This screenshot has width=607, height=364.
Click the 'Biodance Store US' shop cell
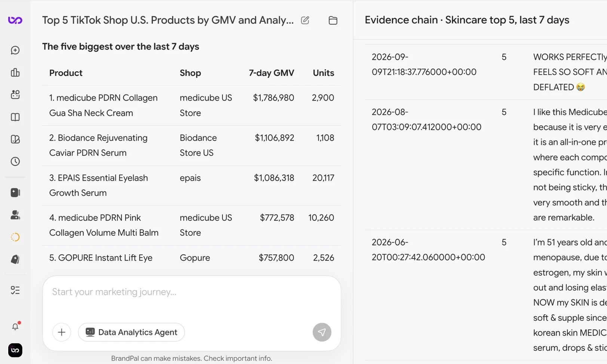coord(198,145)
